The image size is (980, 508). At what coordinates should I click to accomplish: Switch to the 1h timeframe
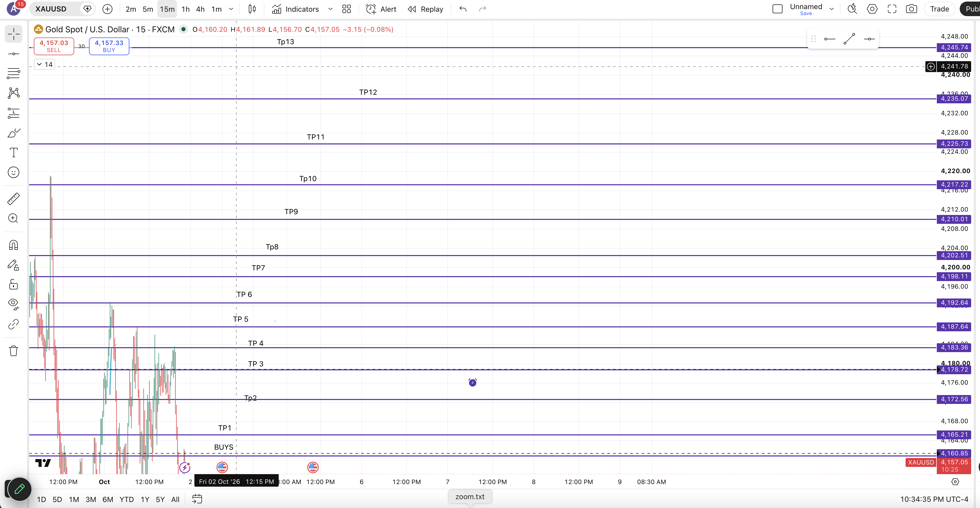click(x=186, y=9)
